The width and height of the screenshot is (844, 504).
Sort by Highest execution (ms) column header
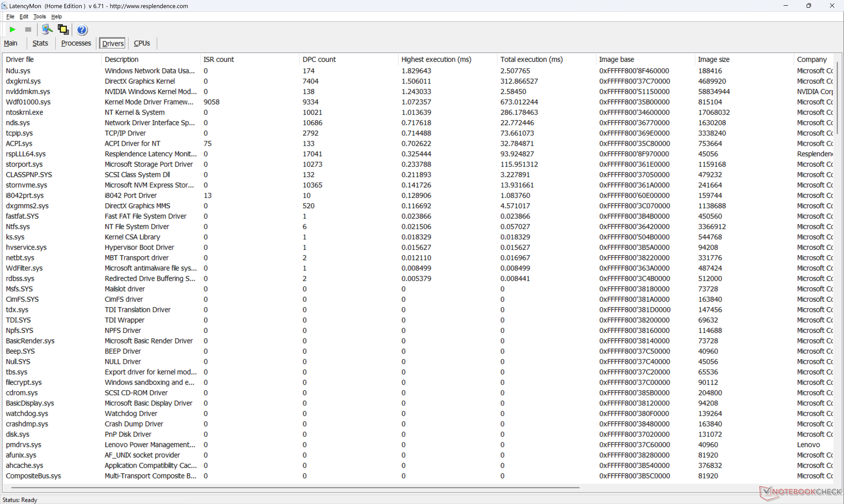[x=436, y=59]
